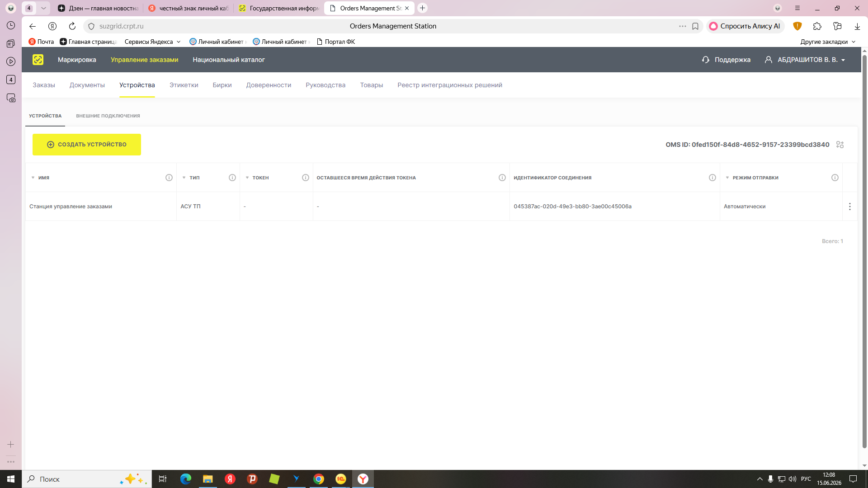Viewport: 868px width, 488px height.
Task: Expand the ТИП column filter arrow
Action: [184, 178]
